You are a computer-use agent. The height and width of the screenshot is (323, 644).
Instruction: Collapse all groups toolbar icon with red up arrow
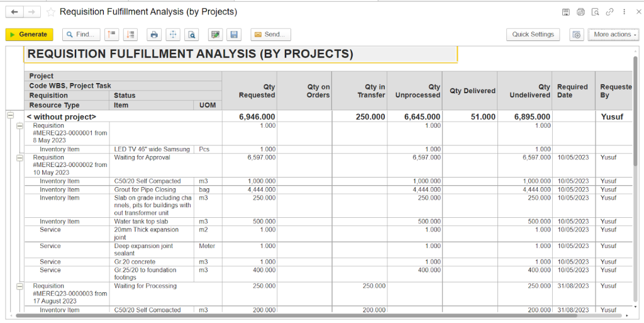(112, 35)
